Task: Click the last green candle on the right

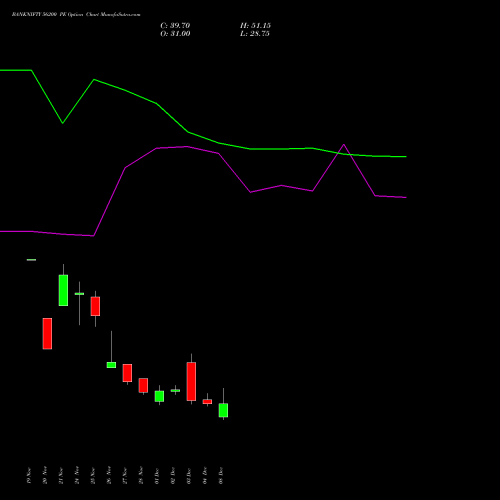Action: (x=223, y=410)
